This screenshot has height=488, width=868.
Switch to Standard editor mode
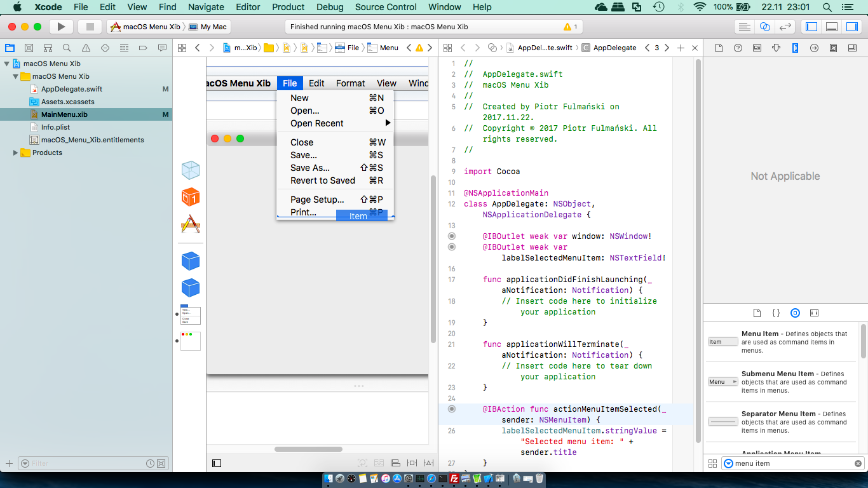(x=744, y=27)
